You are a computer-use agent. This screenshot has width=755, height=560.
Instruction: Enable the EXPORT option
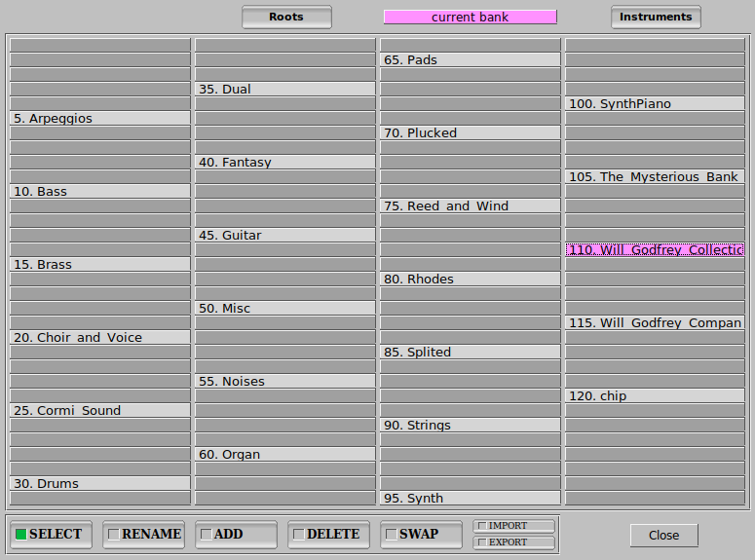point(513,542)
